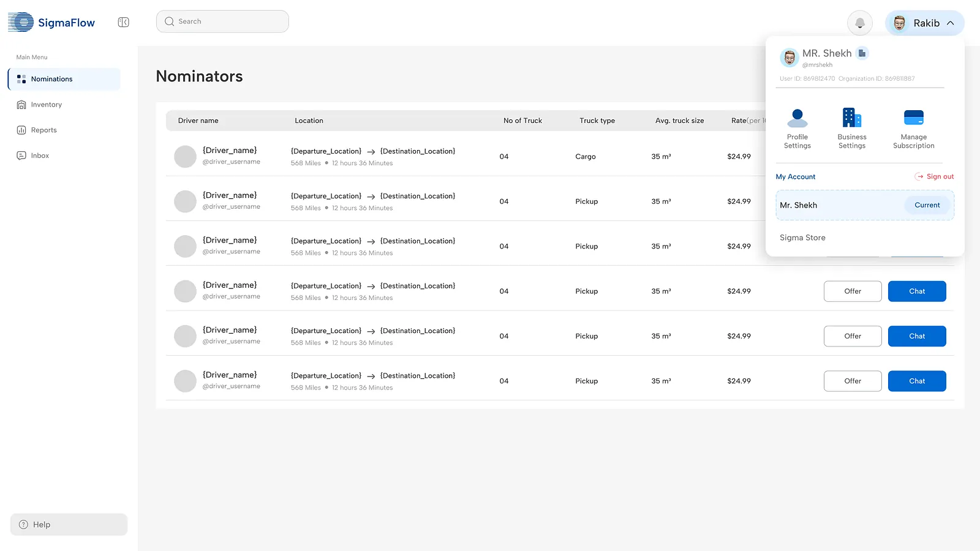Click the Rakib avatar in the header
This screenshot has width=980, height=551.
click(899, 23)
